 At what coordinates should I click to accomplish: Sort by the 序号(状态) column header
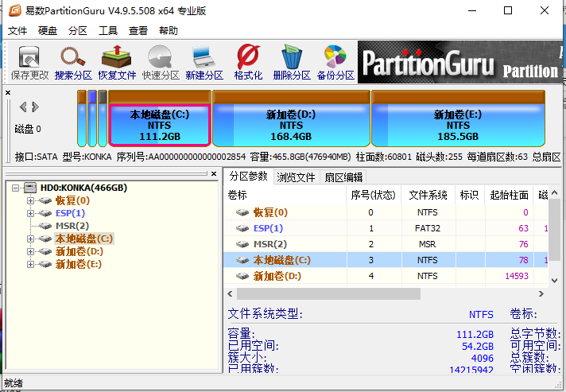pyautogui.click(x=374, y=196)
